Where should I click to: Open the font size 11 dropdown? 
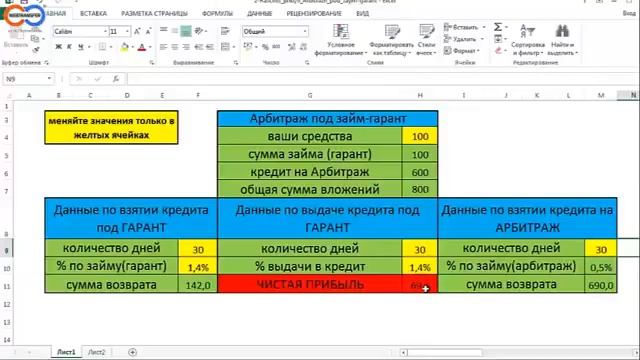point(128,31)
